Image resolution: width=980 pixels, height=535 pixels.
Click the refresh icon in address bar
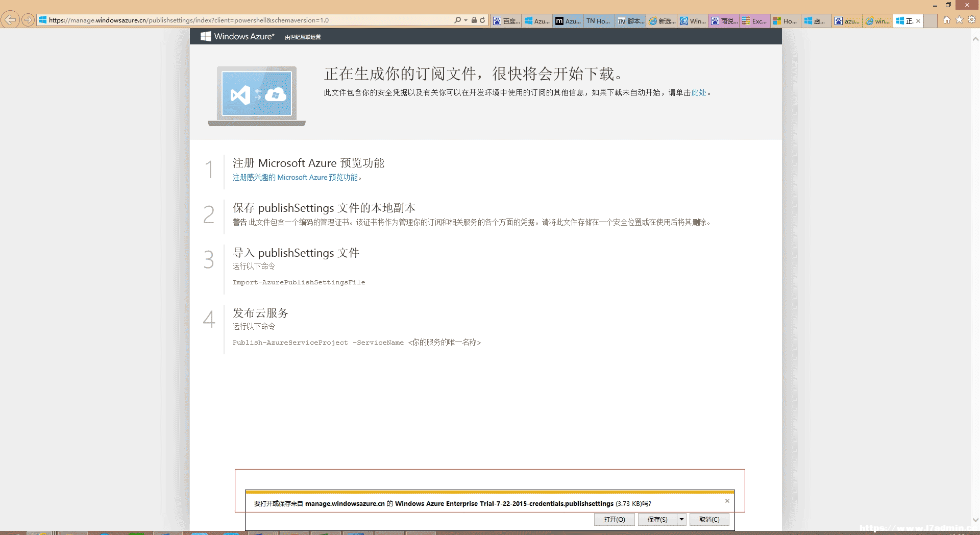482,20
